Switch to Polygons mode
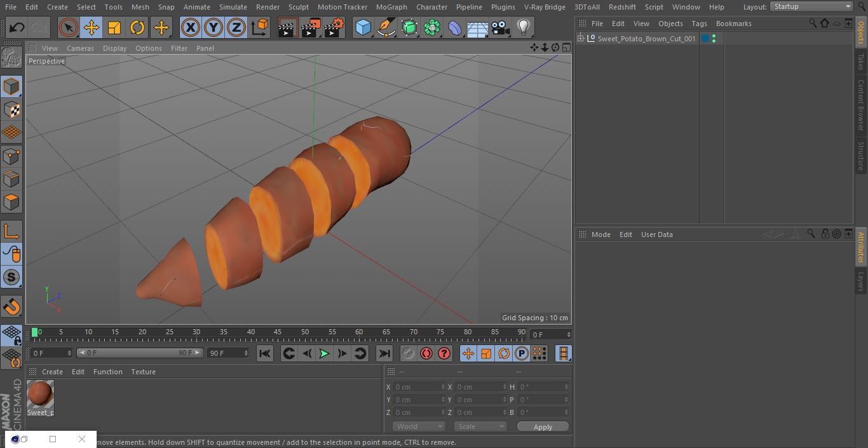 coord(11,202)
